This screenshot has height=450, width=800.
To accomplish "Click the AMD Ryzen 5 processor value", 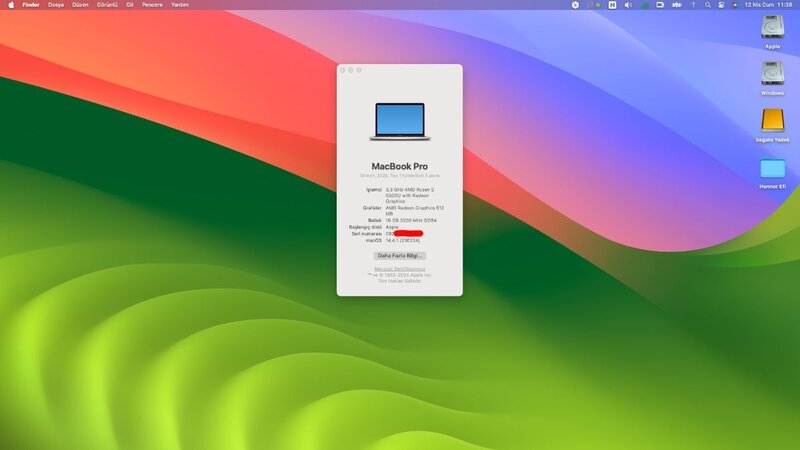I will (410, 195).
